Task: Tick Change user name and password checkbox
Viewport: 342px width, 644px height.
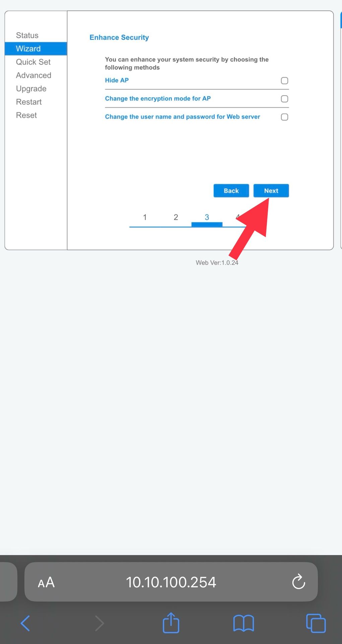Action: tap(284, 117)
